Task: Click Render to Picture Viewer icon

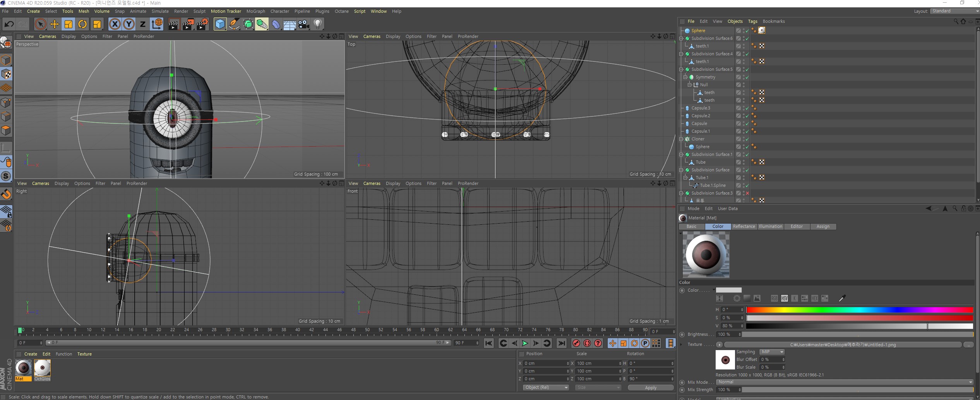Action: coord(188,24)
